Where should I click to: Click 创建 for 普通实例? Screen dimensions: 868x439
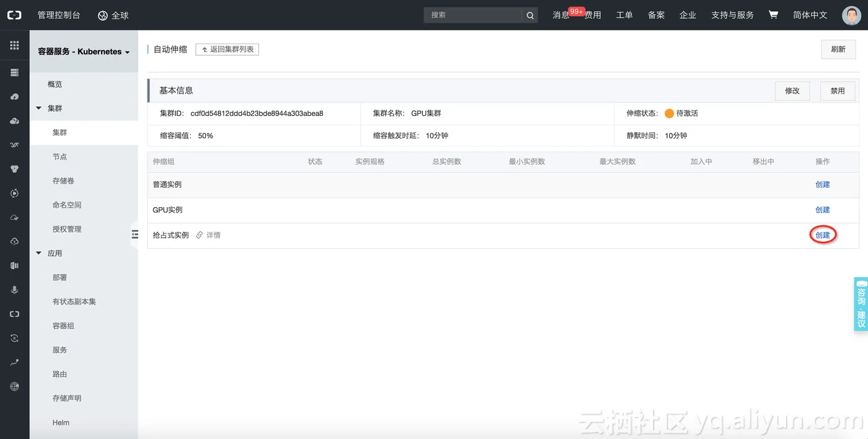tap(822, 185)
